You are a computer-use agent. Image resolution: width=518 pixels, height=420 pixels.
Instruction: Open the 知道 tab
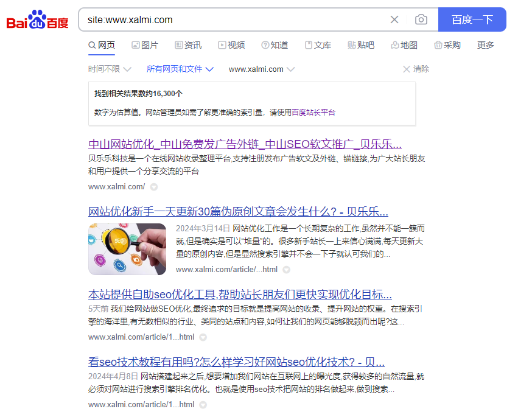[x=275, y=45]
